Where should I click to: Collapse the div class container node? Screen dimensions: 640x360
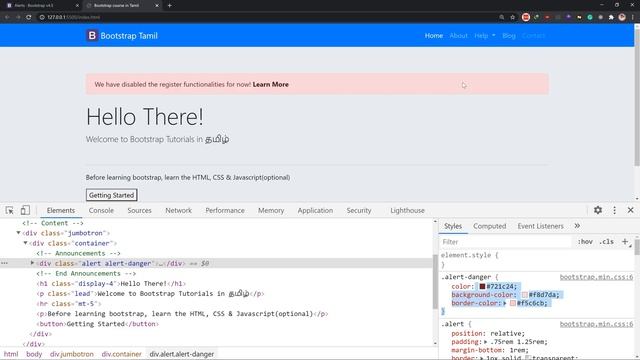[x=25, y=243]
